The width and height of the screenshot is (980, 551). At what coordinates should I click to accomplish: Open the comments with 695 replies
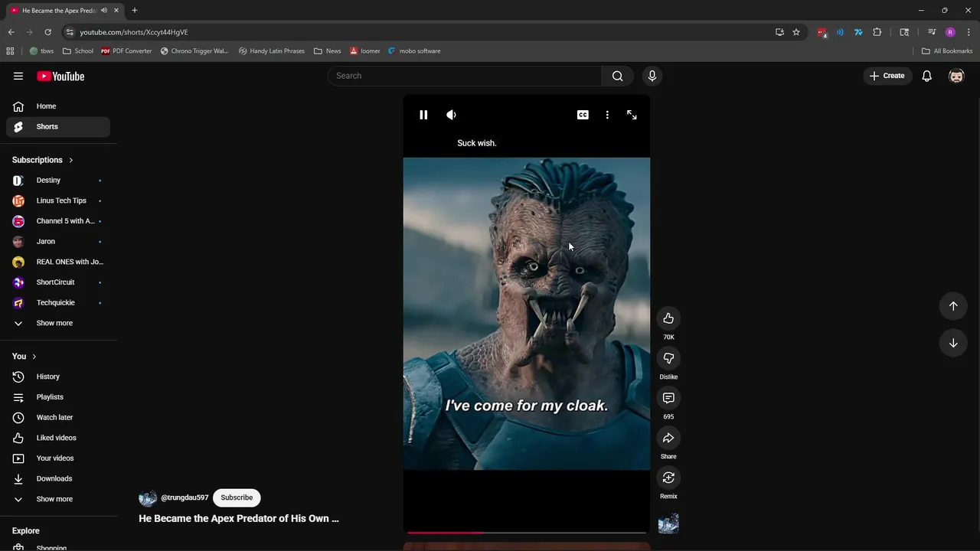668,398
